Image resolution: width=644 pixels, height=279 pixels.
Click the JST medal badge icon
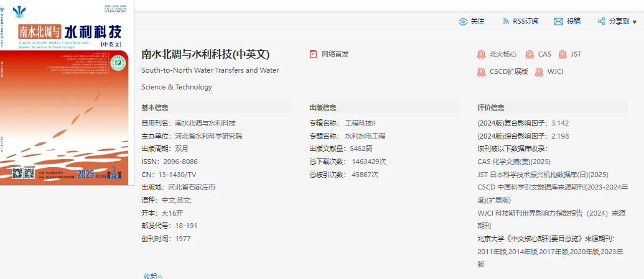tap(562, 55)
